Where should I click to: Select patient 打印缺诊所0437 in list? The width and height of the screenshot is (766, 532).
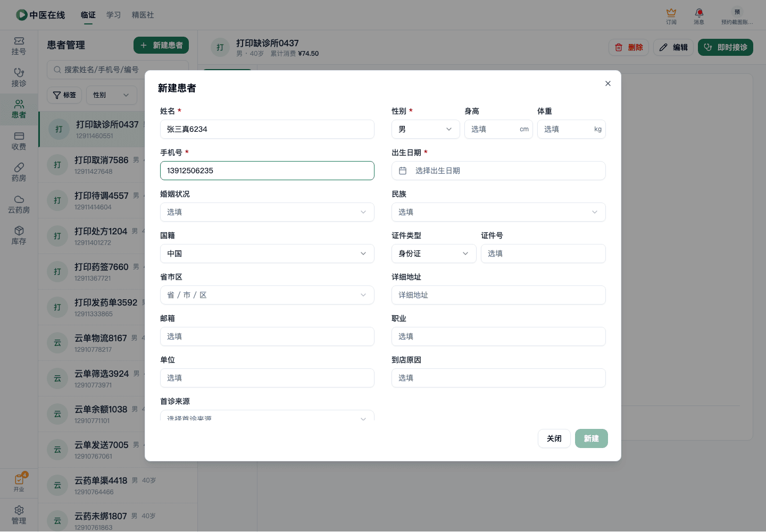click(91, 129)
